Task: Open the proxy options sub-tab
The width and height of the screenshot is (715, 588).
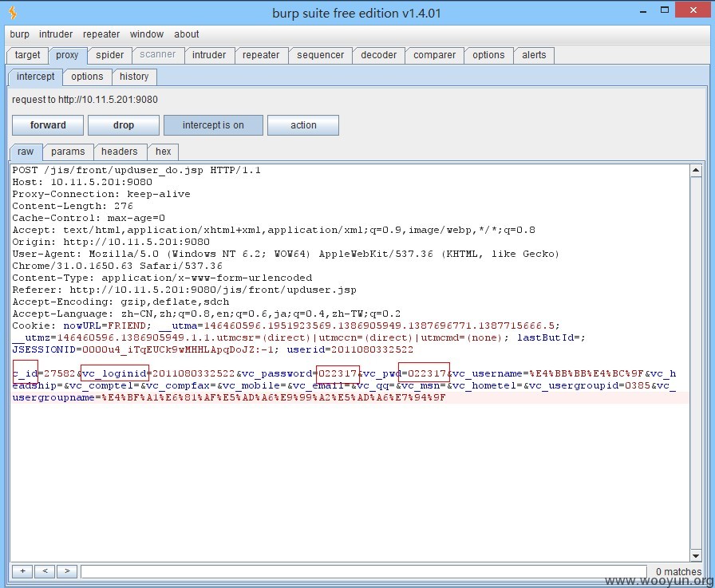Action: (87, 77)
